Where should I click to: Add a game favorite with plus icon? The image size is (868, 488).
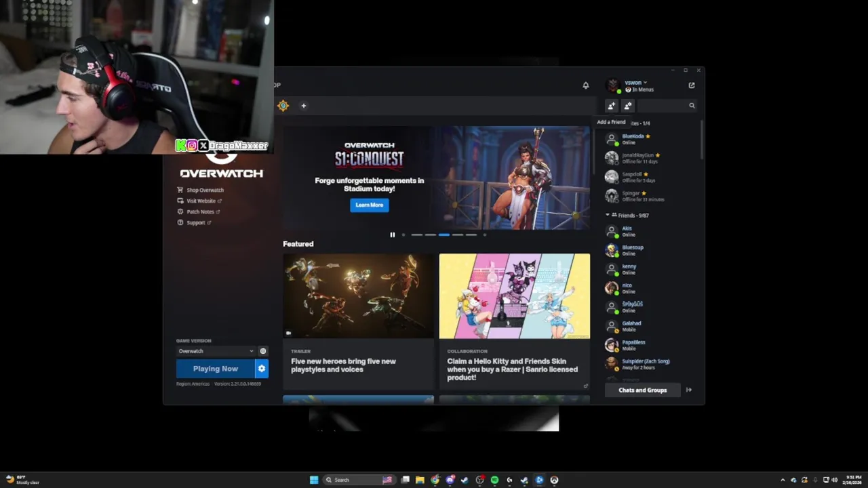[x=303, y=106]
